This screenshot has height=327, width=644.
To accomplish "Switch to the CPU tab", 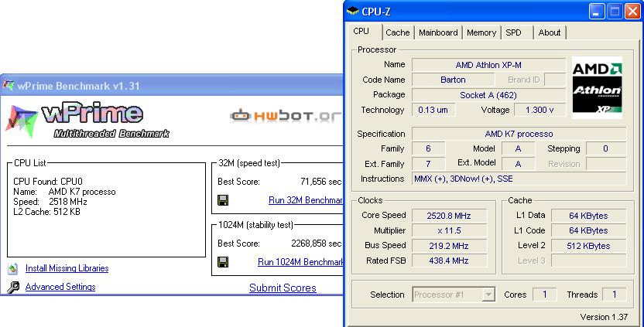I will pos(361,31).
